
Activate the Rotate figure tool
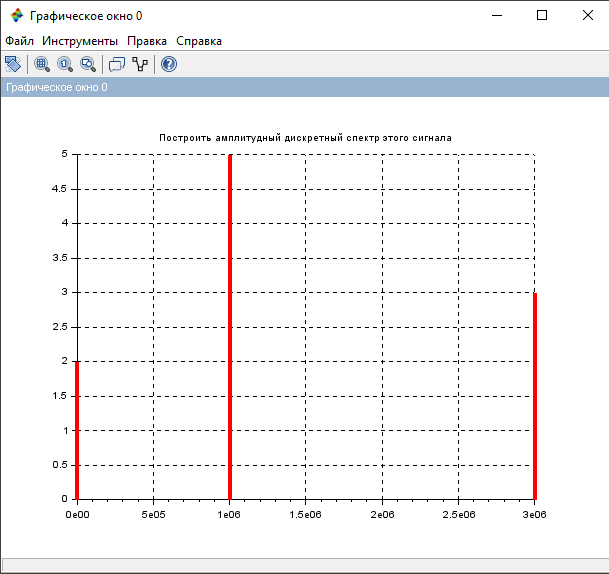13,64
